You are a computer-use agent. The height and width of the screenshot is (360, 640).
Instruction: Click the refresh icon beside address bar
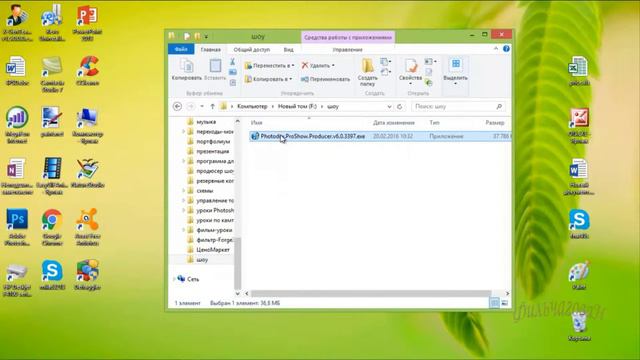(x=400, y=107)
